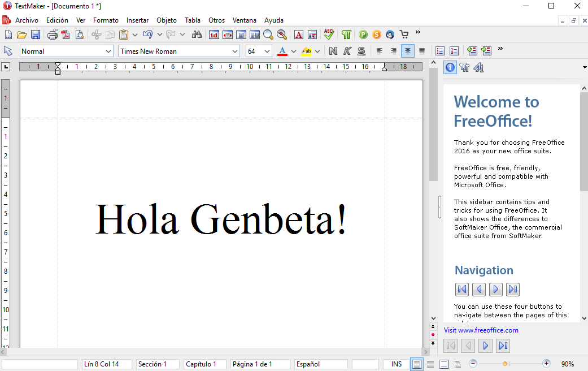Select the object mode arrow pointer

coord(8,51)
